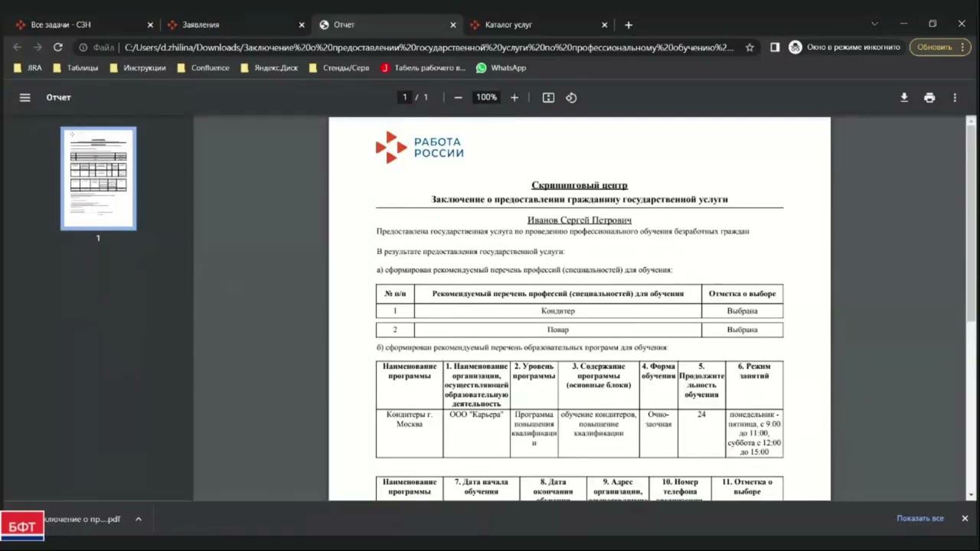Reload the current page
980x551 pixels.
[x=57, y=47]
